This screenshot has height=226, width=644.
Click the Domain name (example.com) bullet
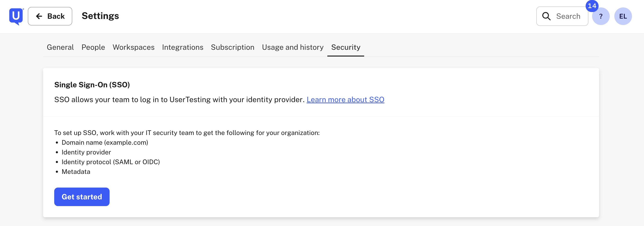pyautogui.click(x=105, y=142)
